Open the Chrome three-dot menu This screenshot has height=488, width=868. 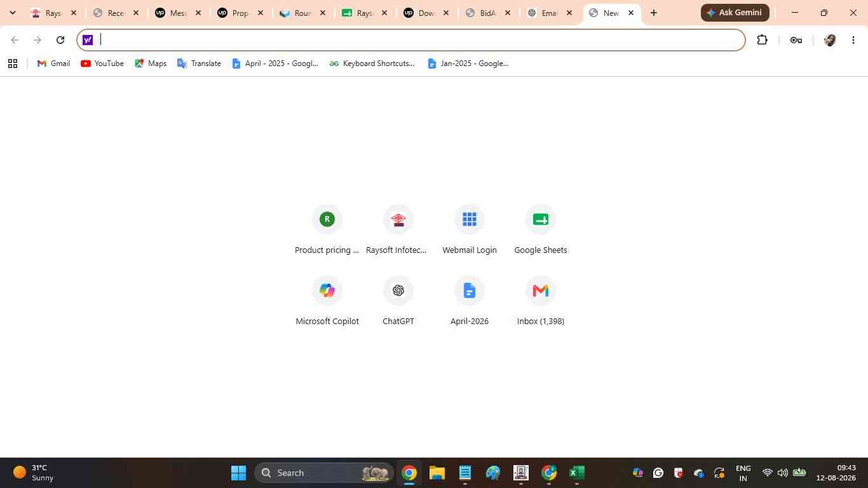tap(853, 40)
